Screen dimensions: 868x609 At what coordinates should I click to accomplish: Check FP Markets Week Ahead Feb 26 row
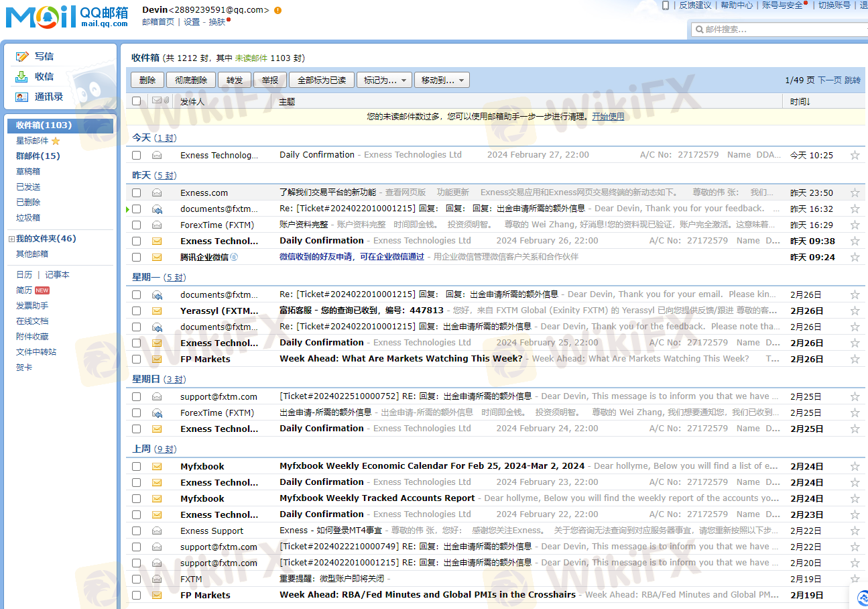click(137, 359)
